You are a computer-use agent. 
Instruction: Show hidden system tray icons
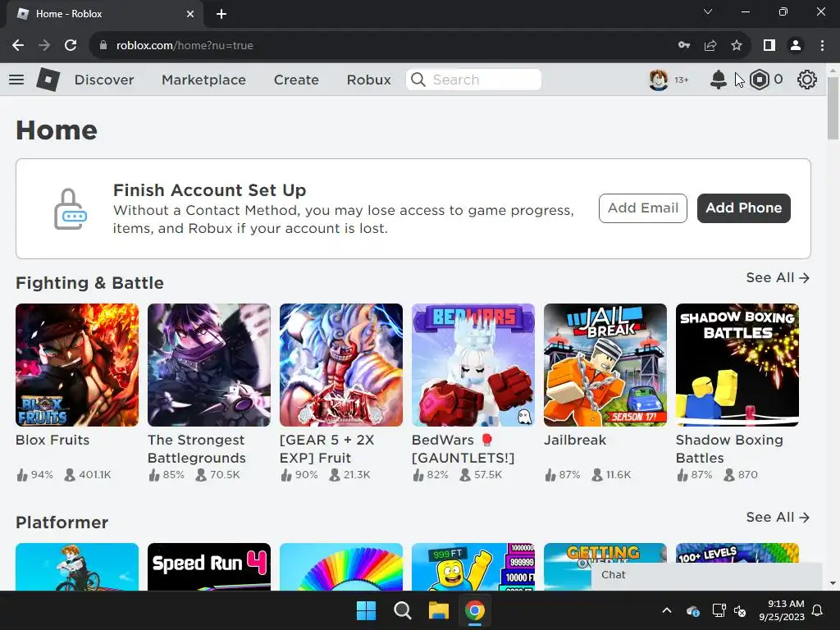(x=667, y=610)
